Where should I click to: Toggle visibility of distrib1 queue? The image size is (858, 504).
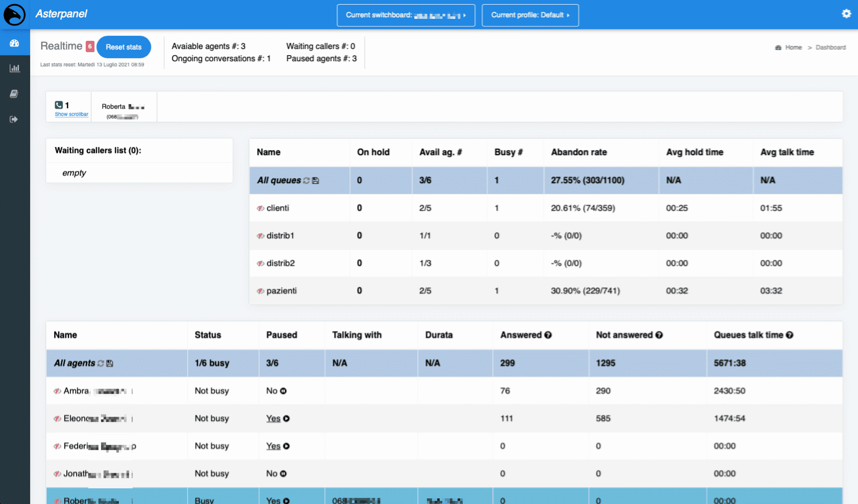261,236
